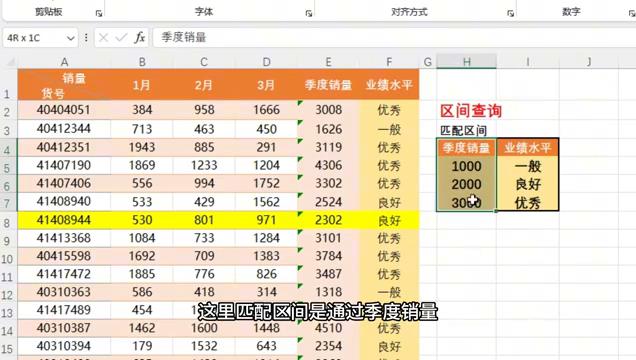Click lookup table cell 优秀
The height and width of the screenshot is (360, 636).
pyautogui.click(x=528, y=202)
